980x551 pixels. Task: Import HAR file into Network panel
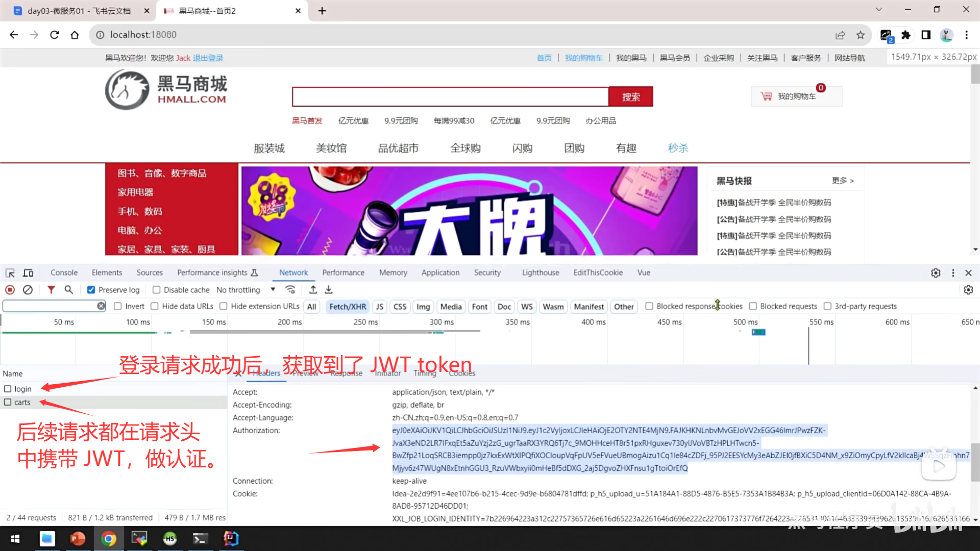(x=313, y=289)
